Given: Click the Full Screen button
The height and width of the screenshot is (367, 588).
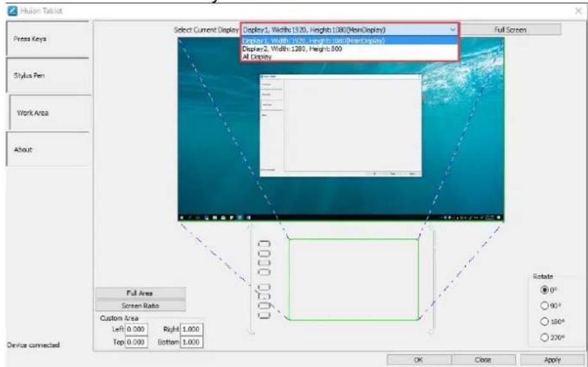Looking at the screenshot, I should (510, 29).
